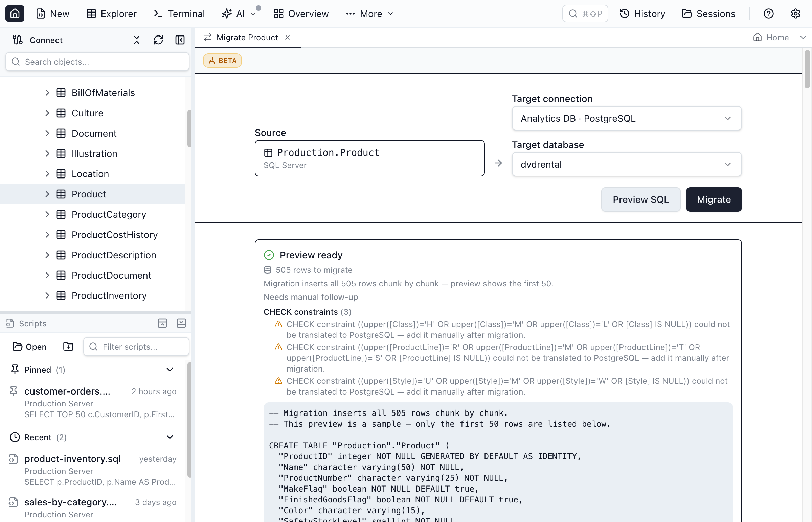Collapse all tree nodes icon
Image resolution: width=812 pixels, height=522 pixels.
(x=137, y=40)
